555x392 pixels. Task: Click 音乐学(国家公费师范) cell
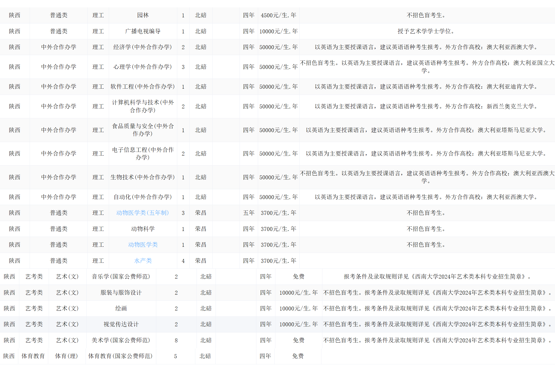[x=121, y=276]
